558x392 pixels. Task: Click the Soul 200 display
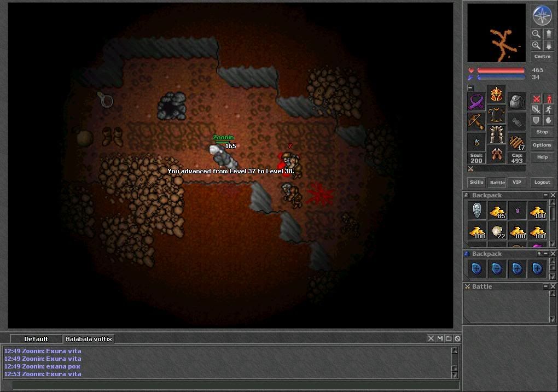tap(476, 159)
